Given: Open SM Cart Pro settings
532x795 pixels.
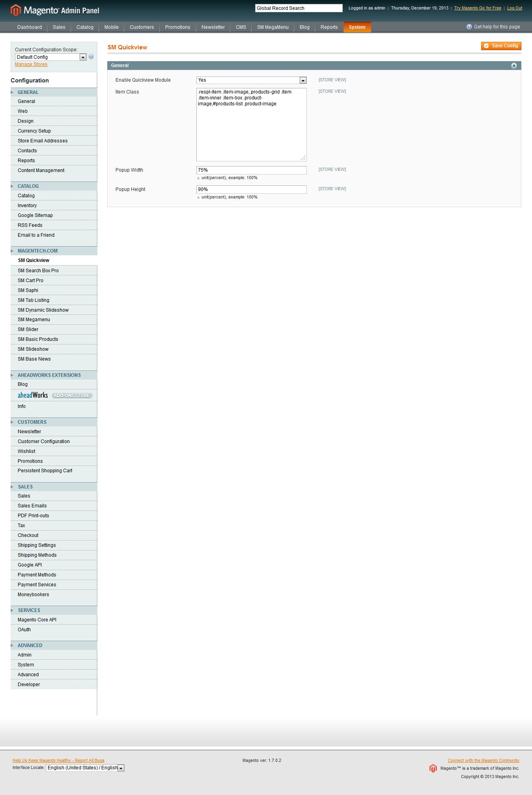Looking at the screenshot, I should (54, 281).
